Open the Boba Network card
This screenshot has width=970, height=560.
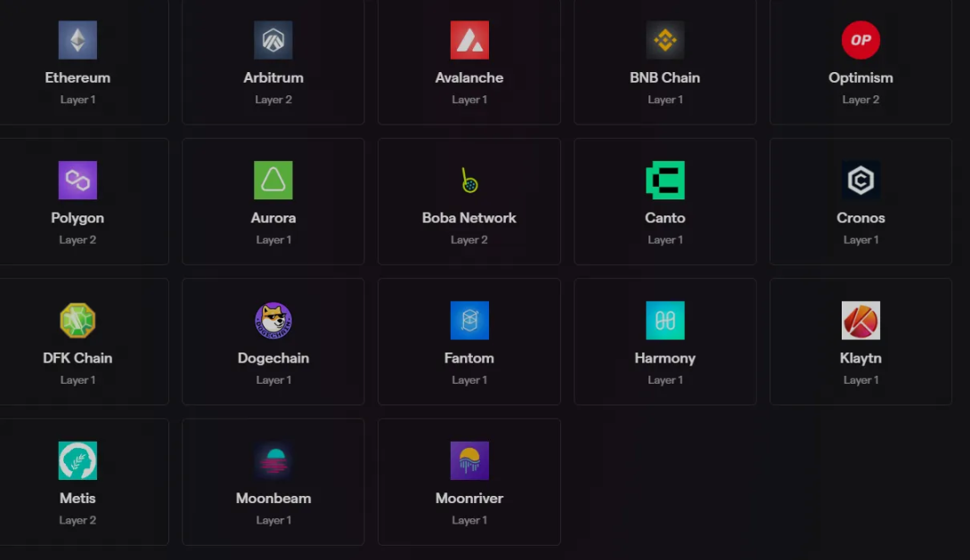tap(469, 201)
